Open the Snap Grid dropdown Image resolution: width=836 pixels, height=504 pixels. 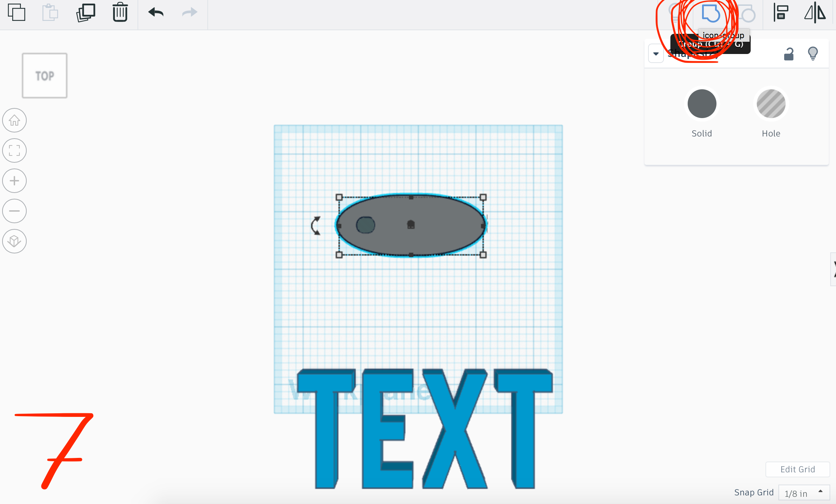point(804,493)
